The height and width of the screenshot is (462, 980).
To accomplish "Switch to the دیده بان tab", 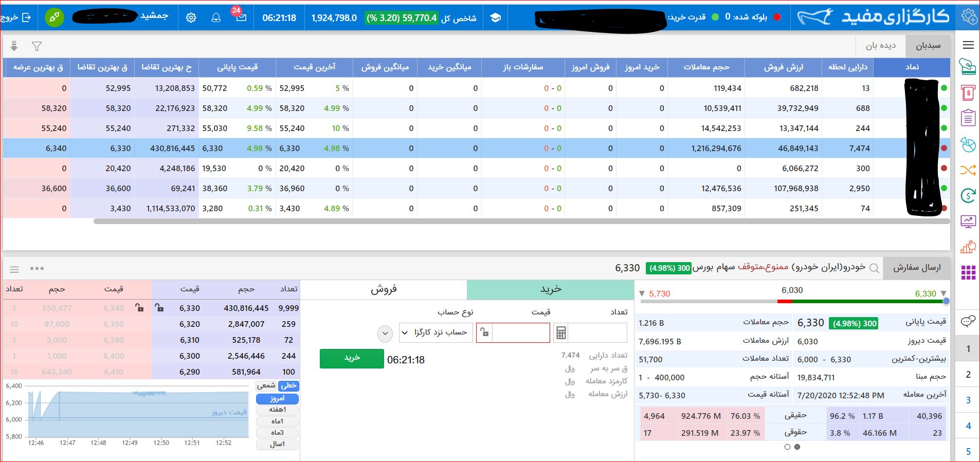I will [x=881, y=46].
